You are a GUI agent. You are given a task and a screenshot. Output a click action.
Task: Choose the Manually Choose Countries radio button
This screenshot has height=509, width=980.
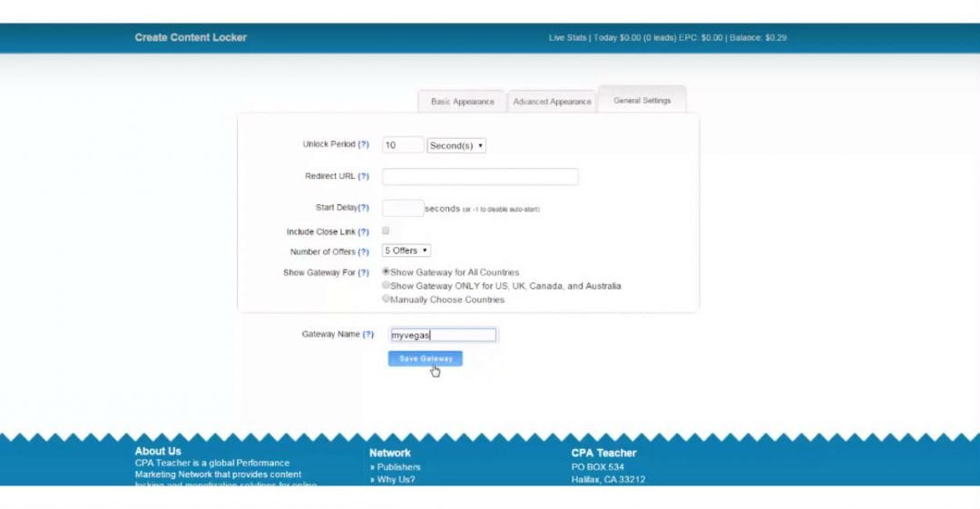387,299
